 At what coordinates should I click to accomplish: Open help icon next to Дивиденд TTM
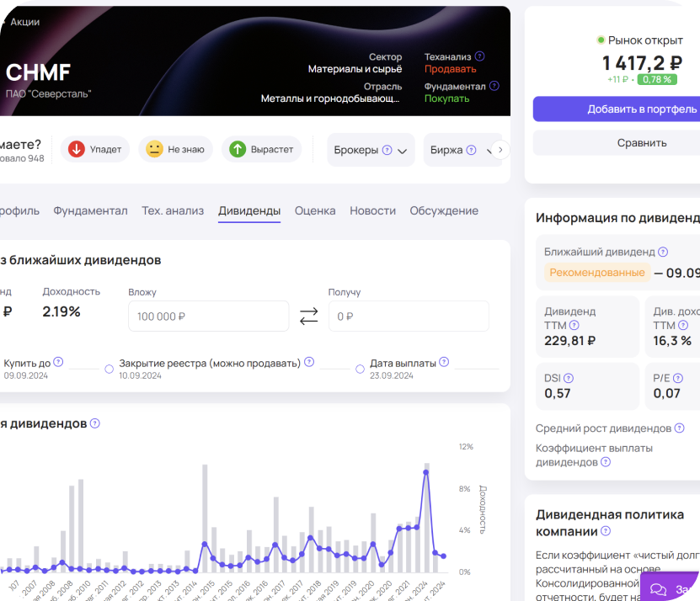(x=574, y=325)
